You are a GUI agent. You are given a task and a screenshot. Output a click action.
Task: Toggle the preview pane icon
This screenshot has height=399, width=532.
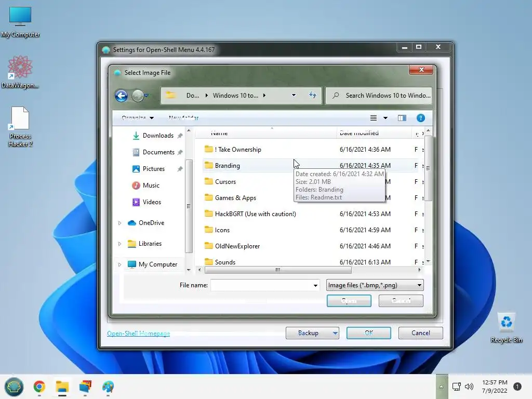pyautogui.click(x=402, y=118)
